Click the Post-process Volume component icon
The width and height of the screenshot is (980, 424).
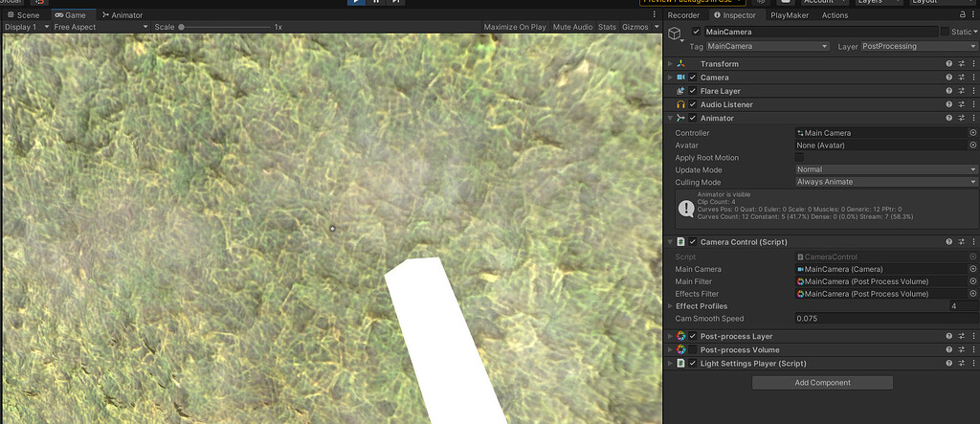pos(681,350)
